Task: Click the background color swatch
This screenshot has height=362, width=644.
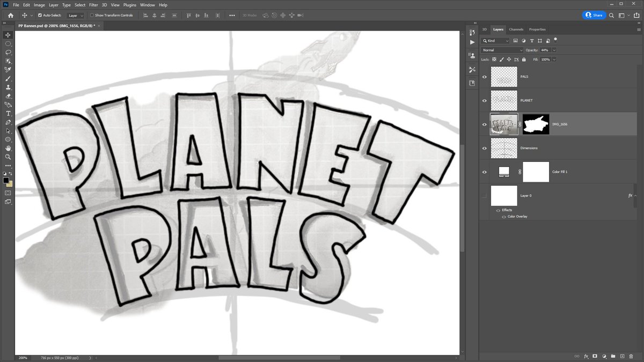Action: tap(10, 184)
